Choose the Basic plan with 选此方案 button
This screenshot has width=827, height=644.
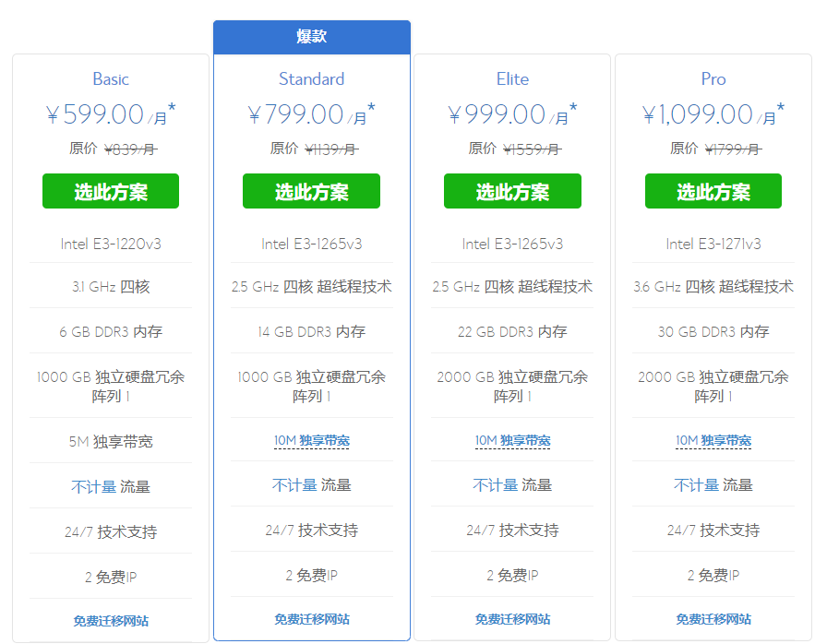[x=111, y=191]
